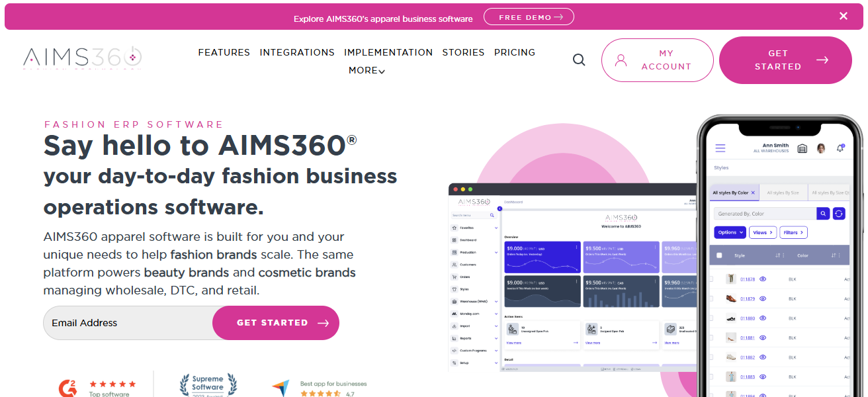Toggle the eye icon for style 011878
The height and width of the screenshot is (397, 868).
763,279
